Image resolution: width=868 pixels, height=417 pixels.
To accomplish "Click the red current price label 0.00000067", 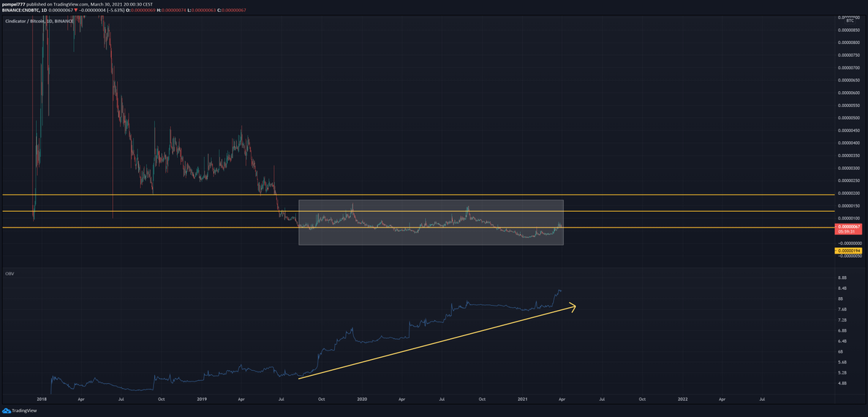I will 850,228.
